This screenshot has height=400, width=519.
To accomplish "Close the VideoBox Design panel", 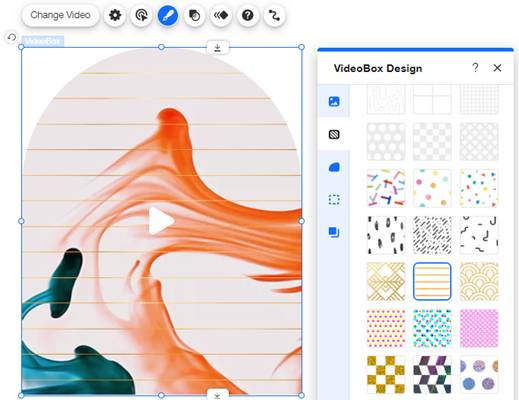I will pos(497,68).
